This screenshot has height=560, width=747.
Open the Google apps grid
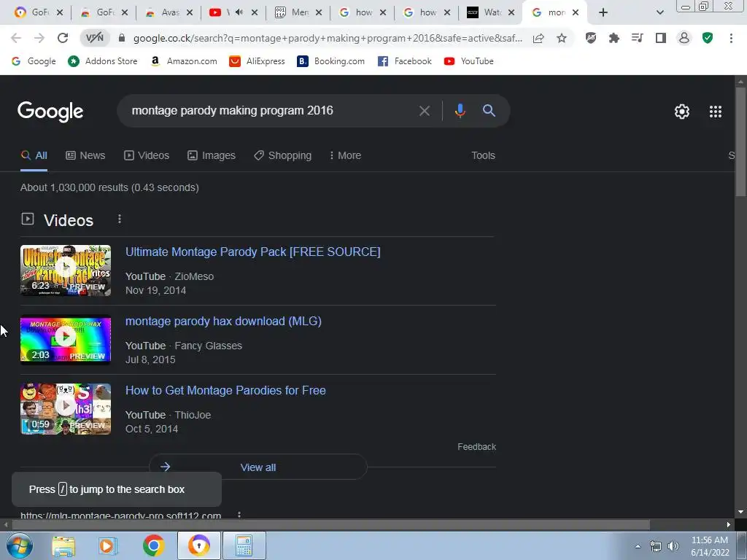click(716, 112)
